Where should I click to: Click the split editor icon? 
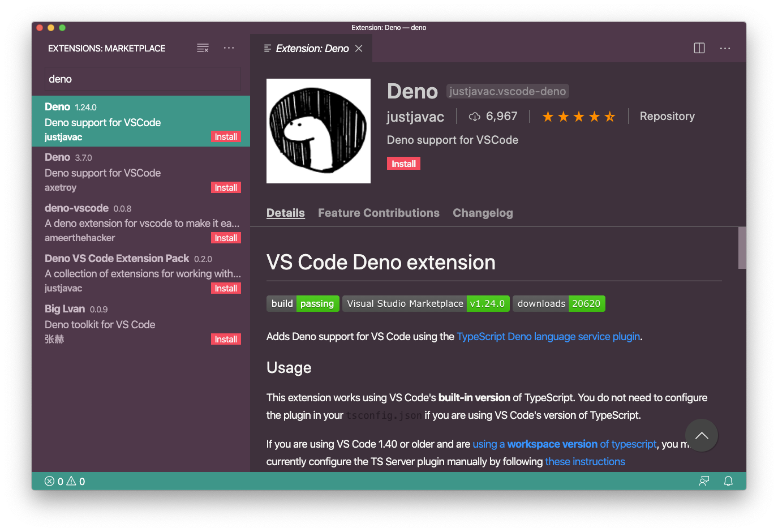point(699,48)
